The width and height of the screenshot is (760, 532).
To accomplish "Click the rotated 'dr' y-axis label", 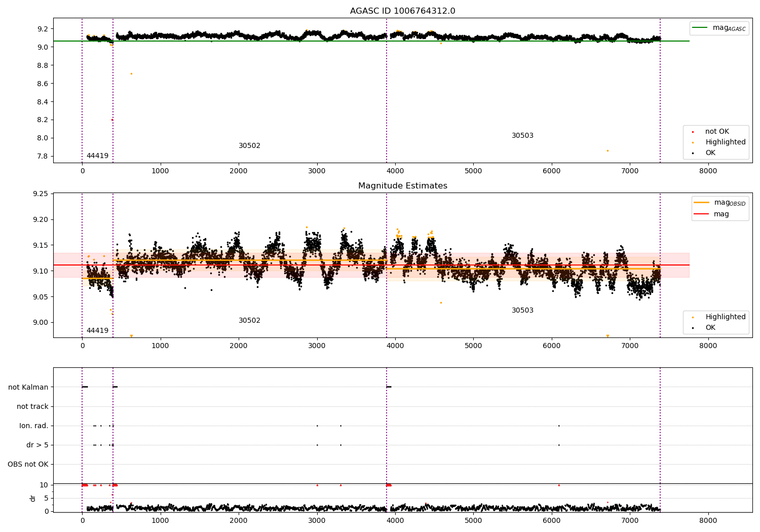I will pyautogui.click(x=33, y=498).
